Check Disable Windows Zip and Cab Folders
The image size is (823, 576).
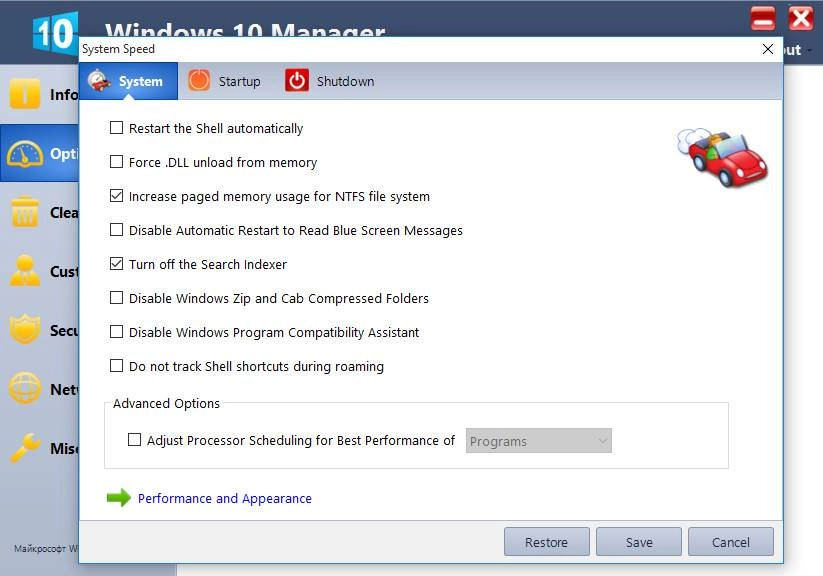117,298
